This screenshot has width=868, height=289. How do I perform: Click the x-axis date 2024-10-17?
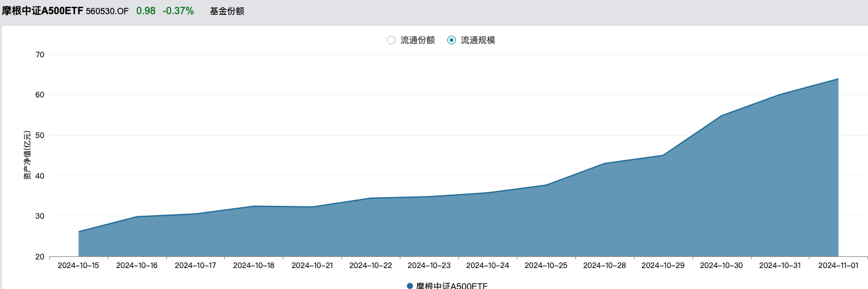point(195,265)
